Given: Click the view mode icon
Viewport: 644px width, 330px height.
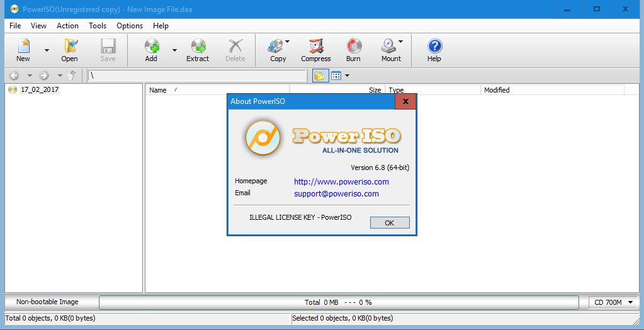Looking at the screenshot, I should click(336, 76).
